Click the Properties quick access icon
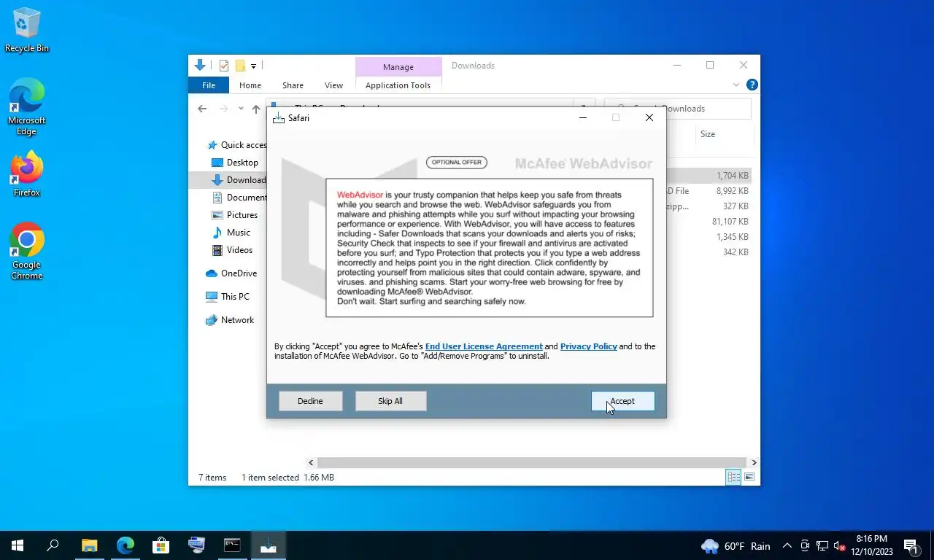The width and height of the screenshot is (934, 560). [x=224, y=66]
